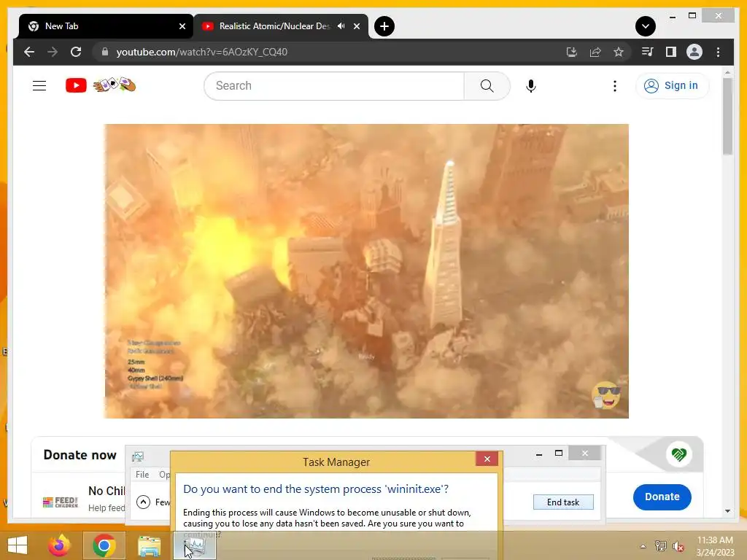
Task: Open File Explorer from the taskbar
Action: (149, 545)
